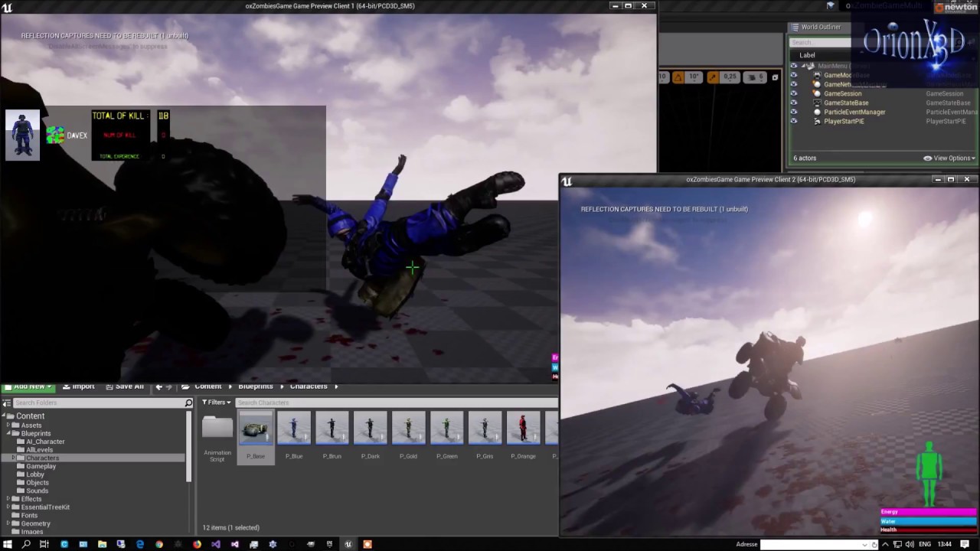Open Firefox from the taskbar
This screenshot has width=980, height=551.
click(x=197, y=544)
